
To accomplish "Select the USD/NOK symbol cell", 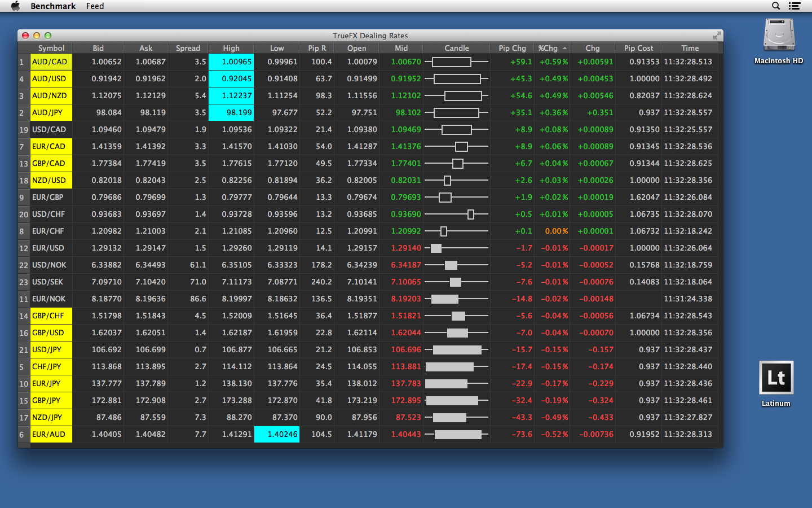I will (x=51, y=265).
